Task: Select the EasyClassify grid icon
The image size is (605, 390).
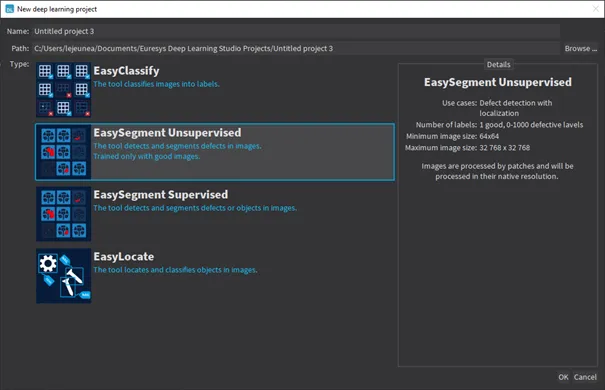Action: point(64,90)
